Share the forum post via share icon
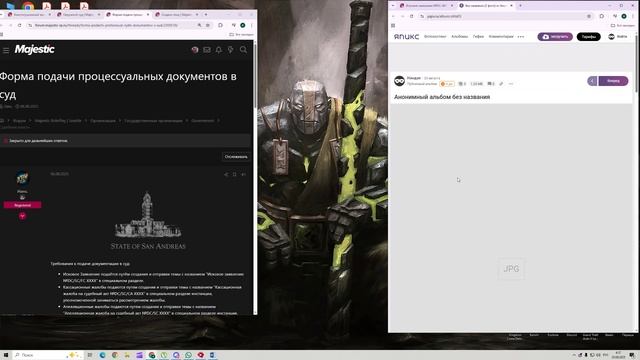Screen dimensions: 640x360 tap(226, 175)
